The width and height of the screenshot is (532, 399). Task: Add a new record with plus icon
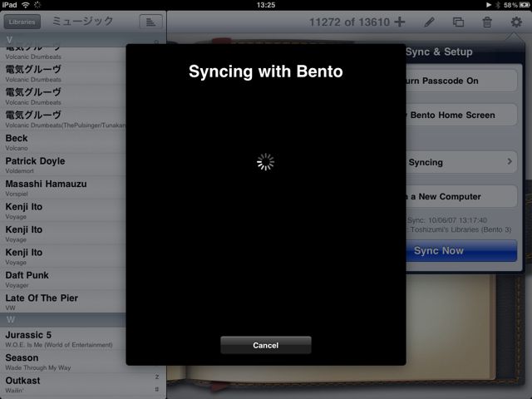[x=400, y=22]
